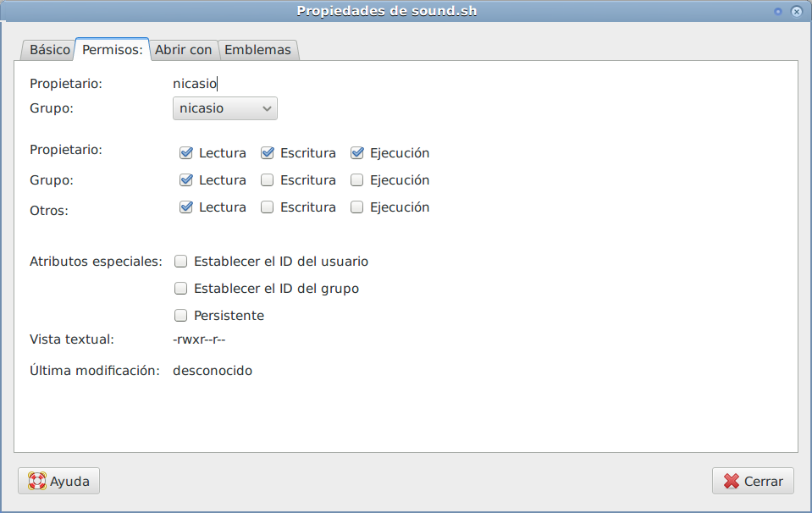Click the Propietario nicasio text field

(x=196, y=84)
